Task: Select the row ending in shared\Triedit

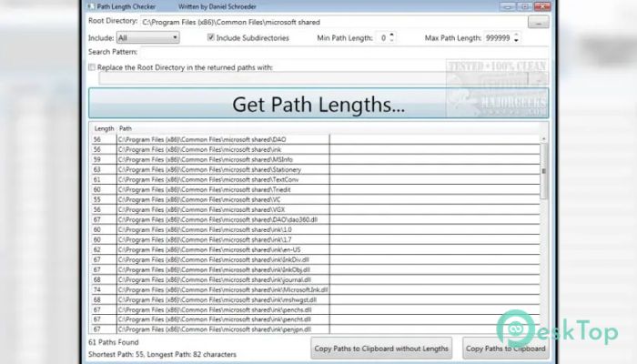Action: coord(316,189)
